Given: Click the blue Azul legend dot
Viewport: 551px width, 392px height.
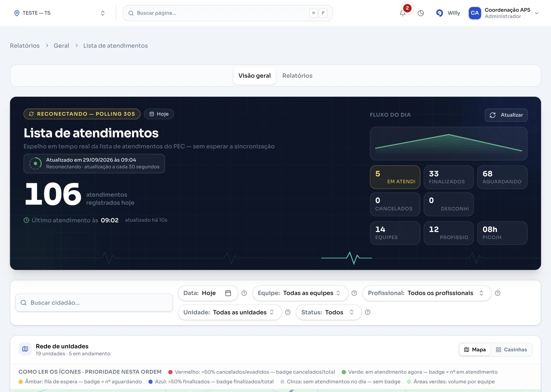Looking at the screenshot, I should pos(150,382).
